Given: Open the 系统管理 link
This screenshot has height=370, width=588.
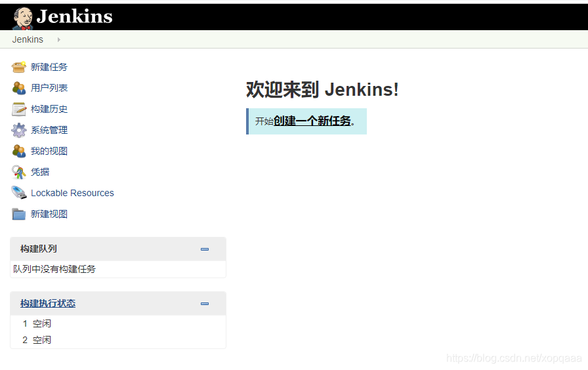Looking at the screenshot, I should 49,130.
